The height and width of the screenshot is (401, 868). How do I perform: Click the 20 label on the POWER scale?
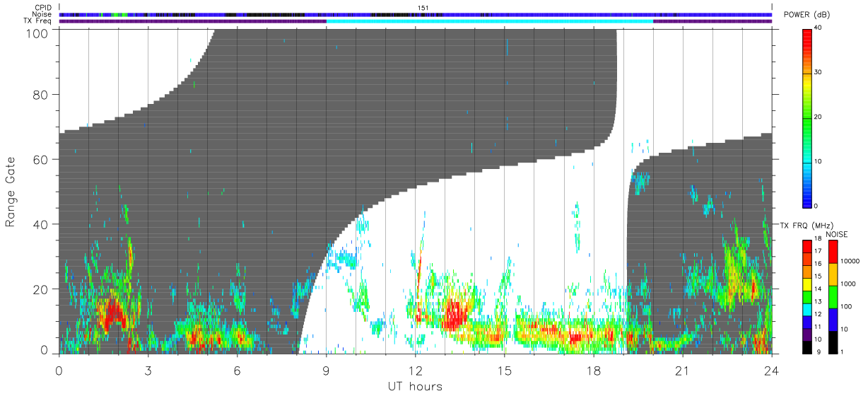[x=819, y=117]
